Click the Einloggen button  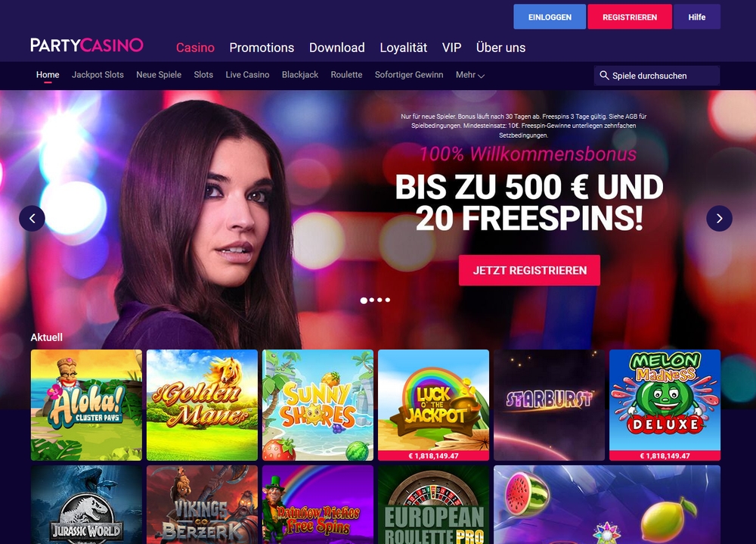[550, 17]
